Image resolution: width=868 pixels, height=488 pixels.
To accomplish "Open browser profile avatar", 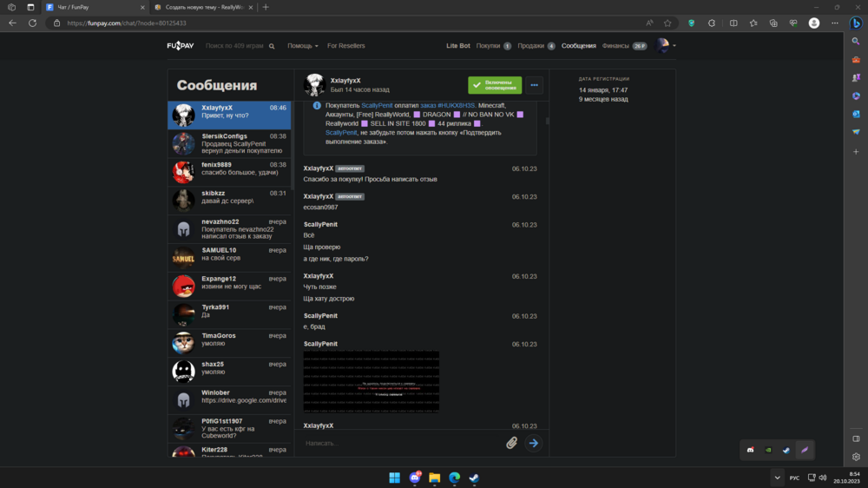I will coord(814,23).
